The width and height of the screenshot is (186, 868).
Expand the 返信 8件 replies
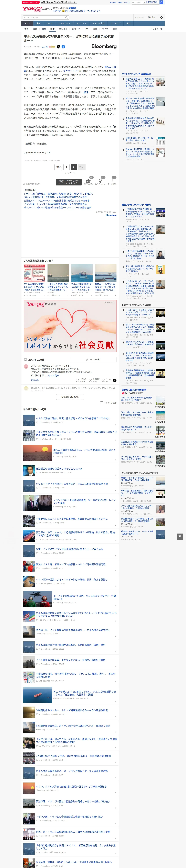[35, 380]
